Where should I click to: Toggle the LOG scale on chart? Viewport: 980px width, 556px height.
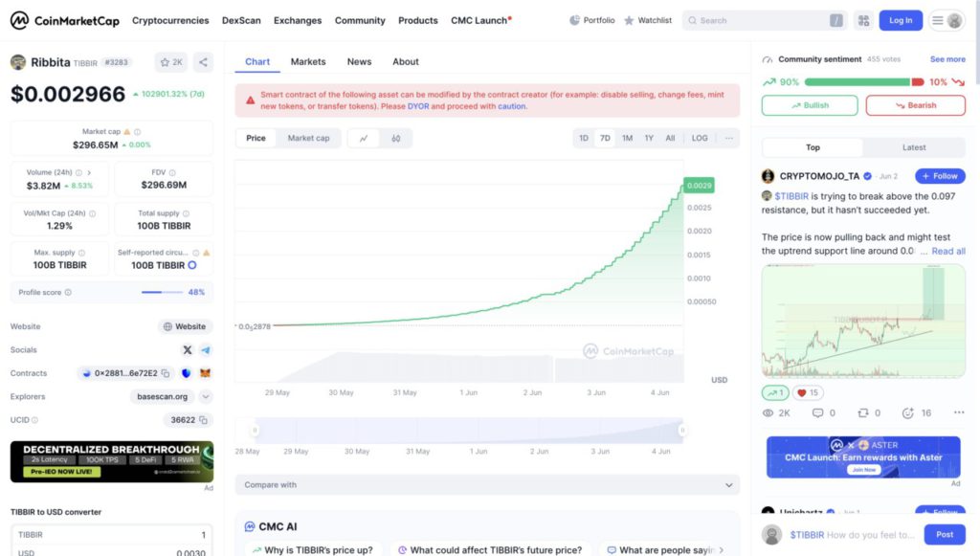click(700, 138)
